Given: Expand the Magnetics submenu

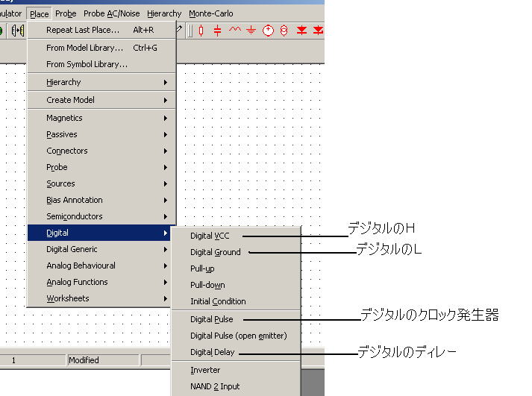Looking at the screenshot, I should coord(101,118).
